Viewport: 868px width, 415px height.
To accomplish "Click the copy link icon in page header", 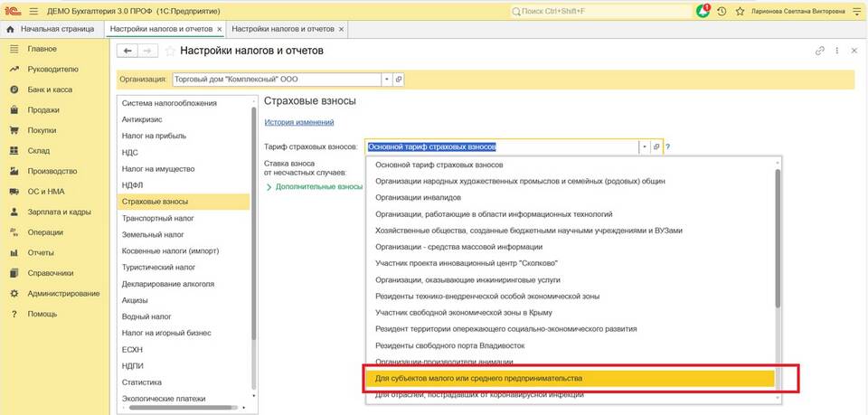I will (820, 51).
